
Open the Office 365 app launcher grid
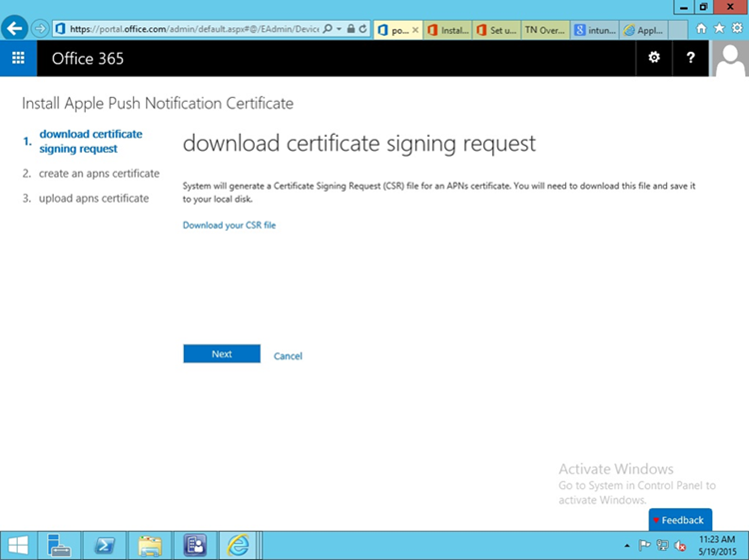(x=18, y=58)
